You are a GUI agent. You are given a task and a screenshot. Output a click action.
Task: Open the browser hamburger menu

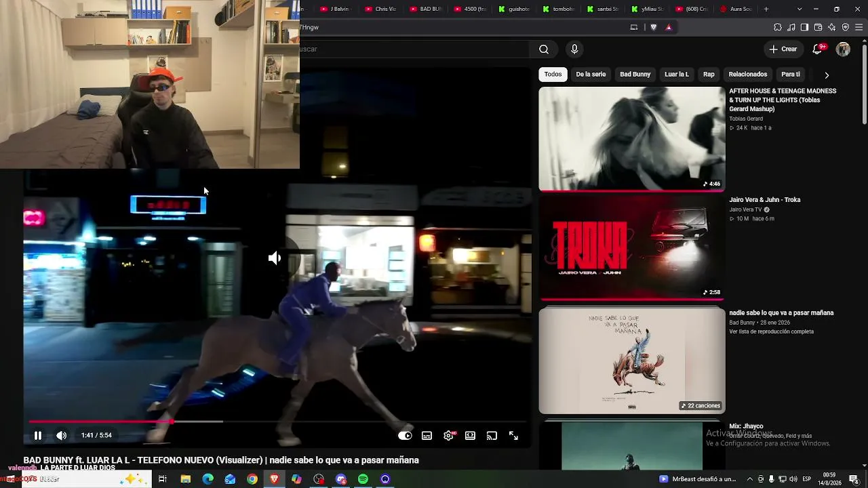point(859,27)
